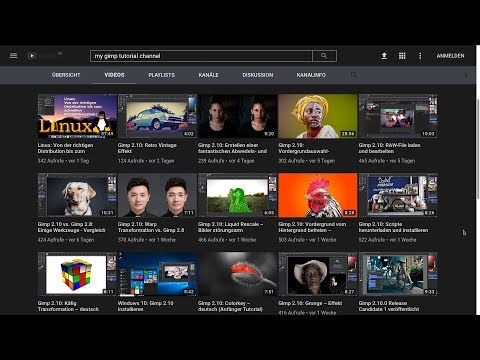Click title 'Gimp 2.10: Vordergrund vom Hintergrund'
This screenshot has height=360, width=480.
(x=312, y=227)
